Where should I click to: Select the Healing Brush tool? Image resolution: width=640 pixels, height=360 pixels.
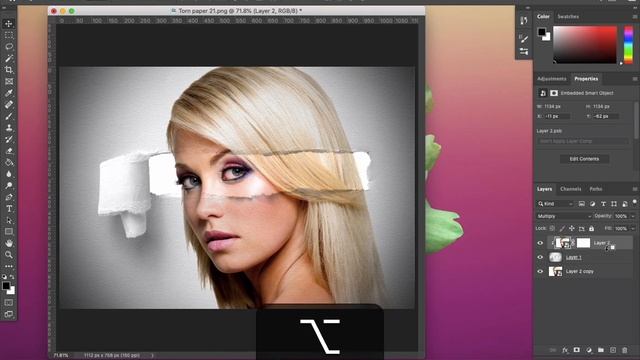coord(9,104)
